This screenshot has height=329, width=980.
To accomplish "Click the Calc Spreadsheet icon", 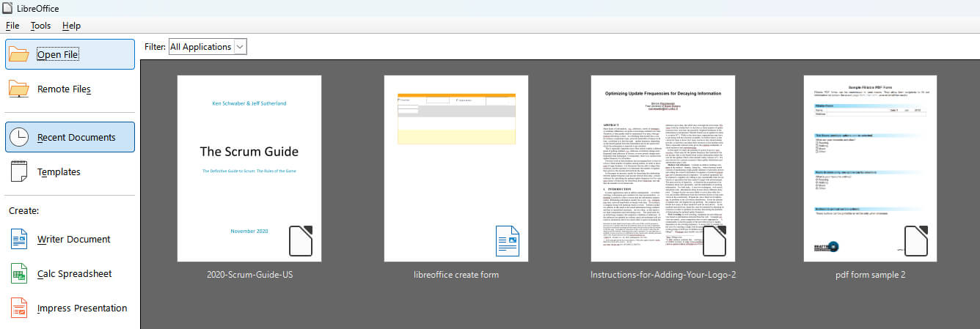I will 19,273.
